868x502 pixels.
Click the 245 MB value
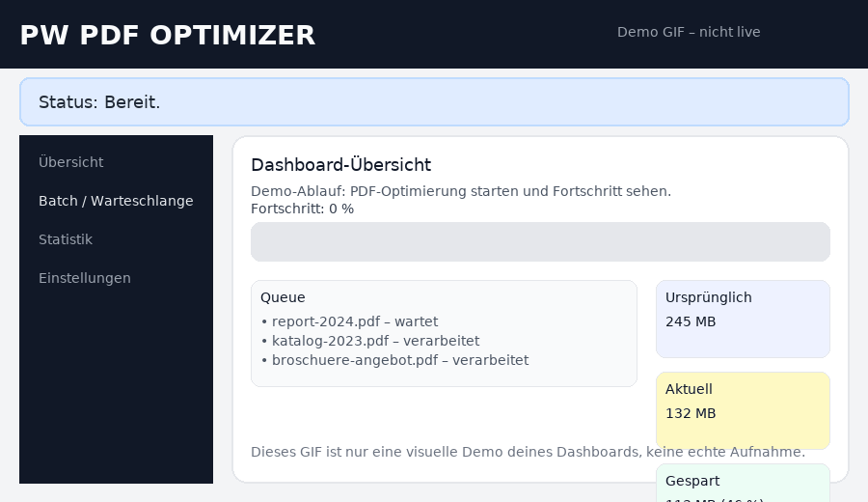point(691,321)
